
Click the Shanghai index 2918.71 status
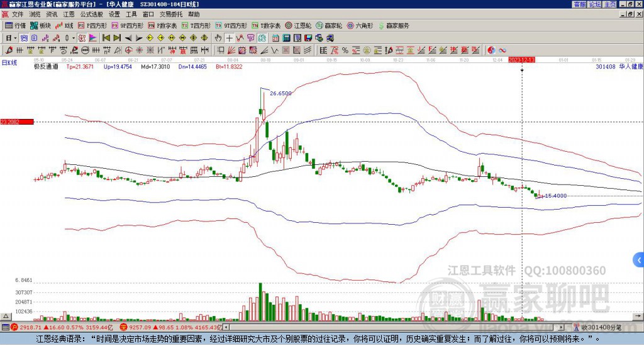tap(62, 327)
